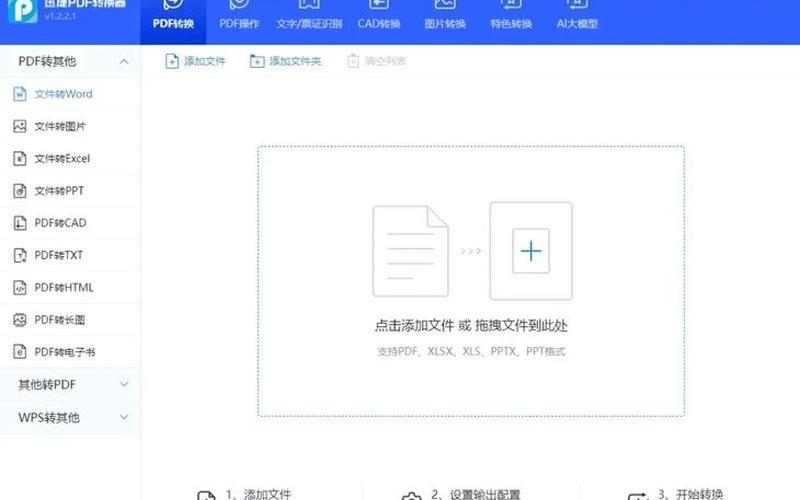800x500 pixels.
Task: Select 文件转Word in the sidebar
Action: [x=70, y=94]
